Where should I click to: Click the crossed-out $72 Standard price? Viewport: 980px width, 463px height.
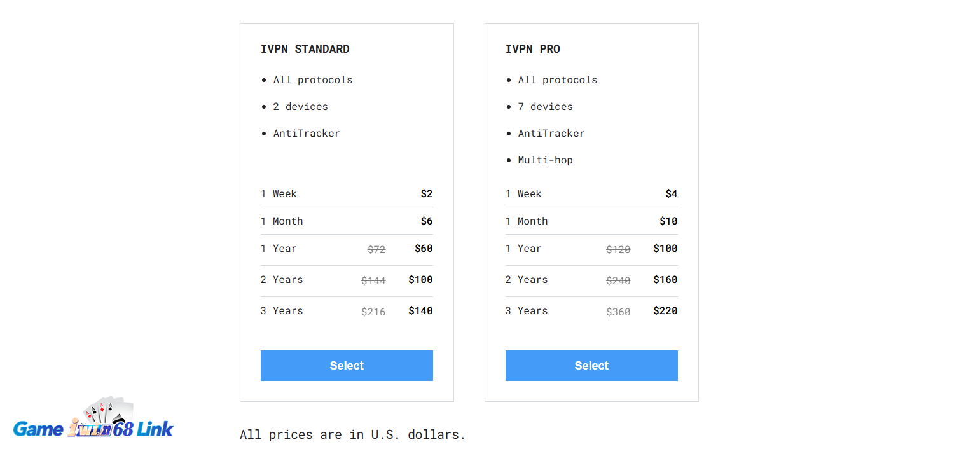click(376, 249)
